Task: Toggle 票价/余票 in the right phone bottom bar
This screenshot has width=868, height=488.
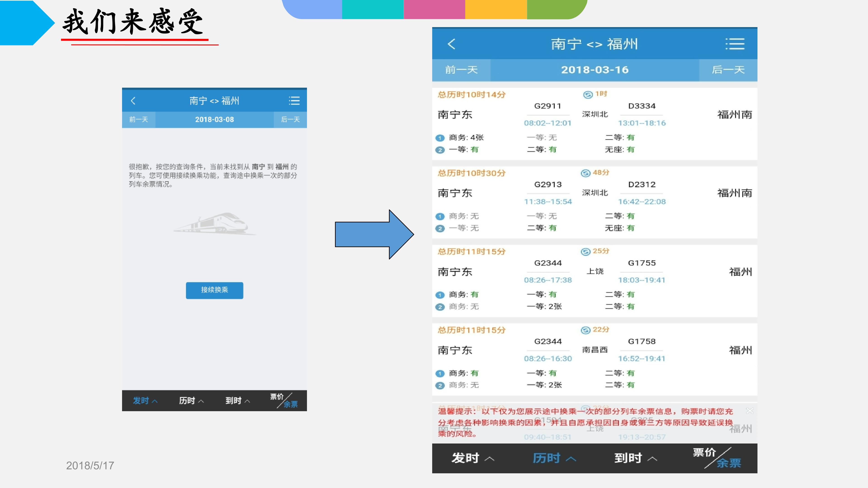Action: click(x=717, y=458)
